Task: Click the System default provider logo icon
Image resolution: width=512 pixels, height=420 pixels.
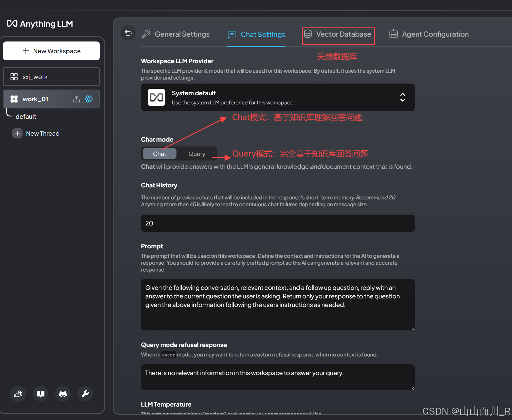Action: coord(156,97)
